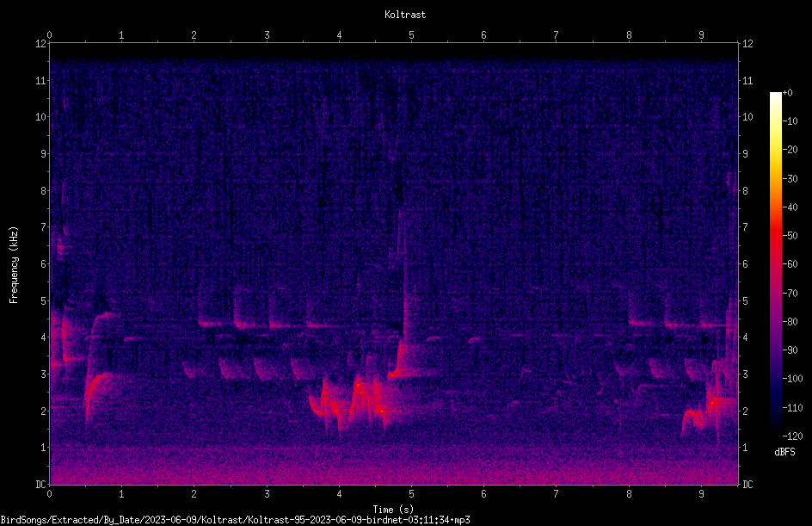
Task: Click "4" on the left frequency axis
Action: pos(44,337)
